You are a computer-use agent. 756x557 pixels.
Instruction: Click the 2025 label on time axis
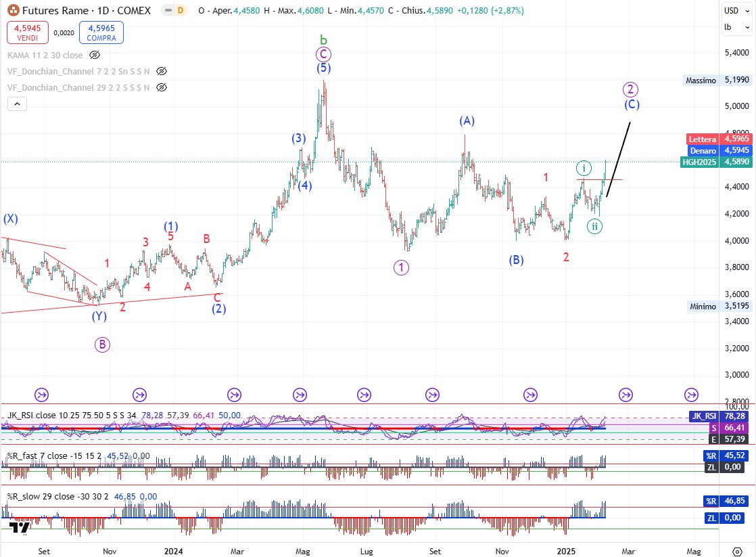click(x=567, y=551)
